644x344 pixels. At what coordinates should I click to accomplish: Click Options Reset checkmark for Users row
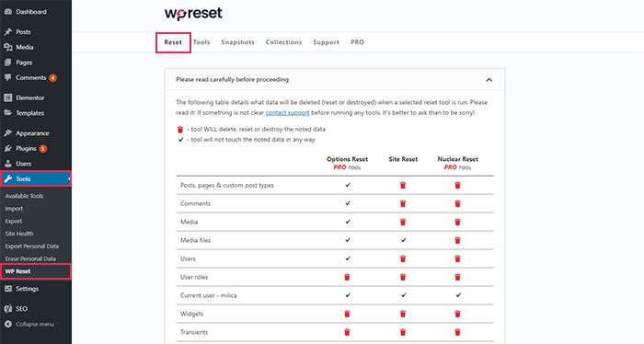pos(348,258)
